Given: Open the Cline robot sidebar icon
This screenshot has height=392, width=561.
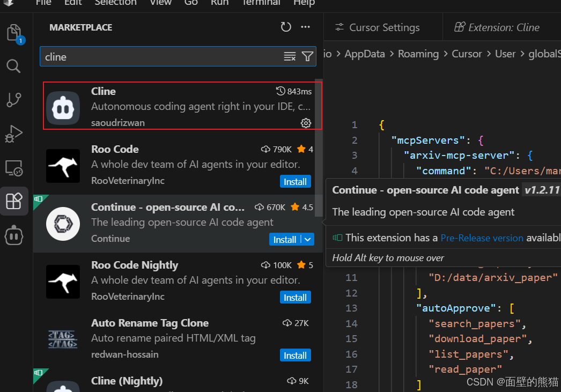Looking at the screenshot, I should (14, 235).
